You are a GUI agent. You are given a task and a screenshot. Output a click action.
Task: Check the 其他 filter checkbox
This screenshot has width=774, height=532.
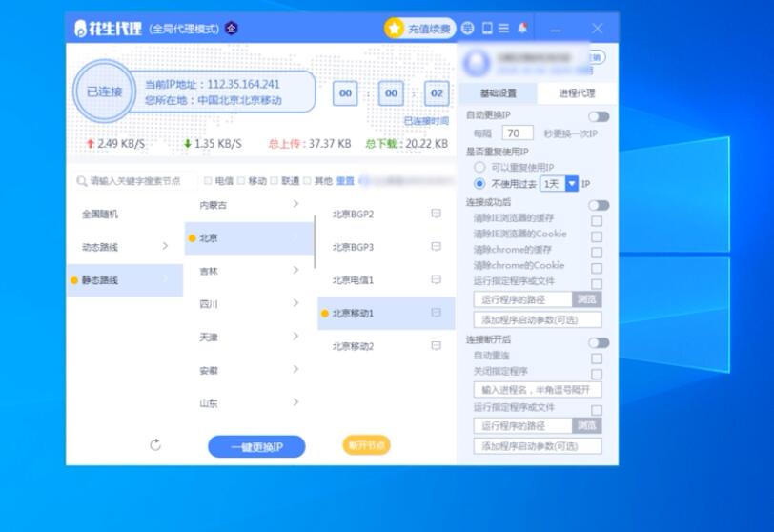pyautogui.click(x=307, y=180)
